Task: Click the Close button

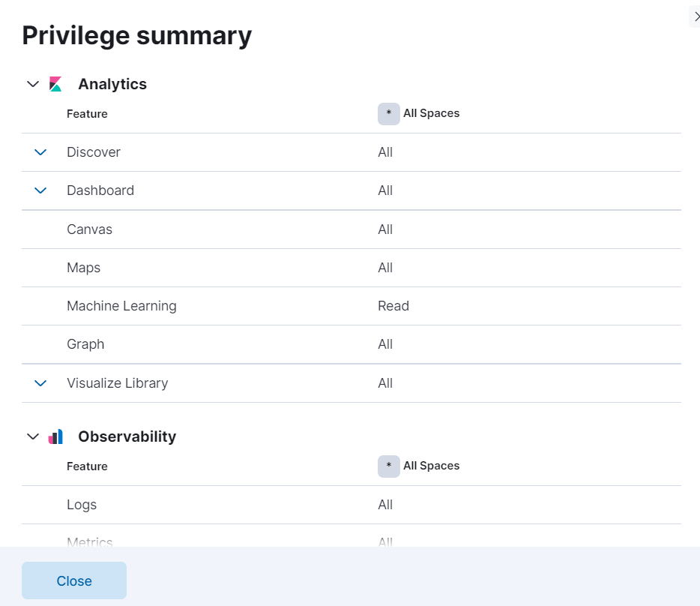Action: pyautogui.click(x=73, y=580)
